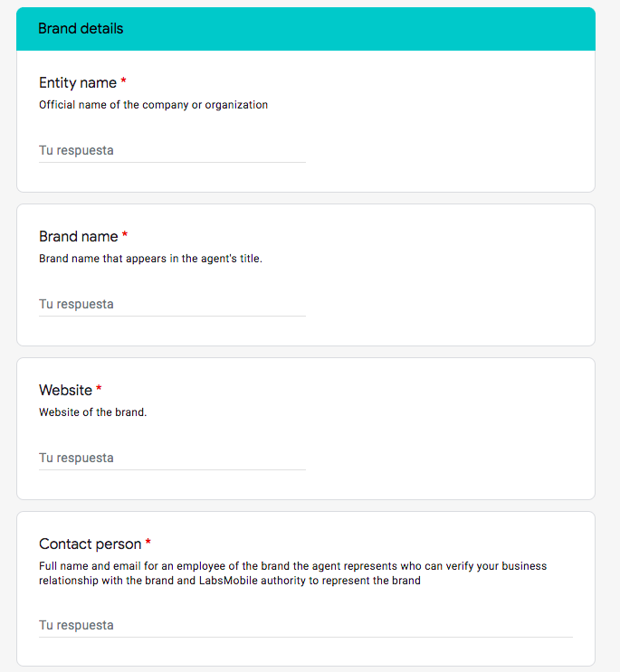
Task: Click 'Official name of the company' description
Action: (x=154, y=105)
